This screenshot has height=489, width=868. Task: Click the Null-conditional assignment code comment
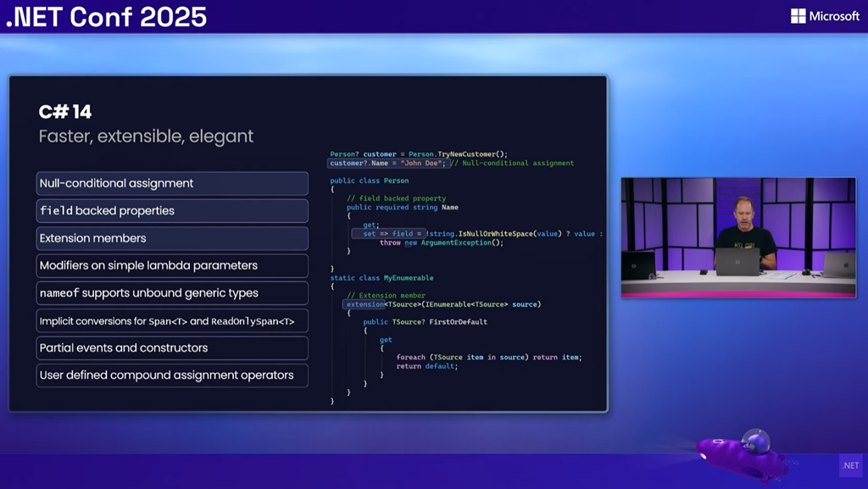pos(513,164)
